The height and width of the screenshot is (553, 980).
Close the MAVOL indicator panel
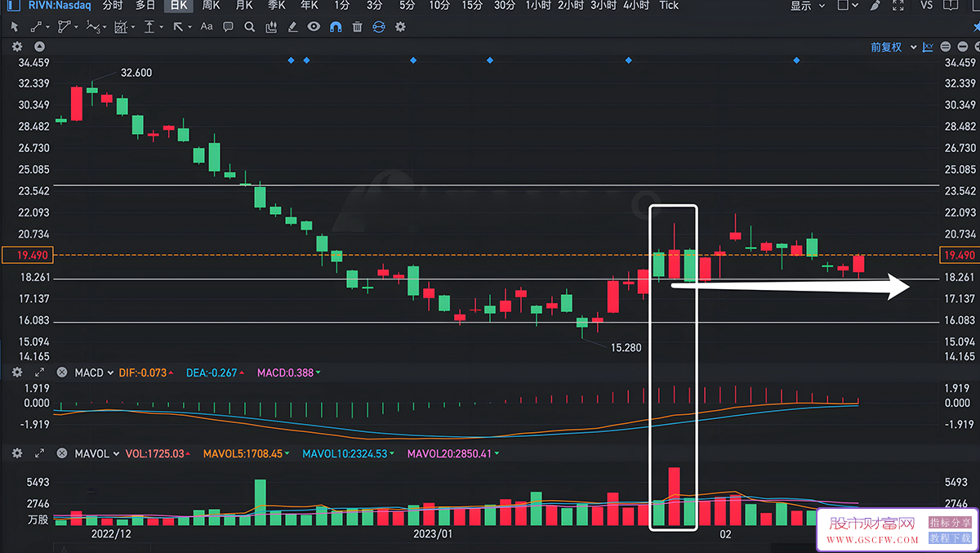[61, 453]
